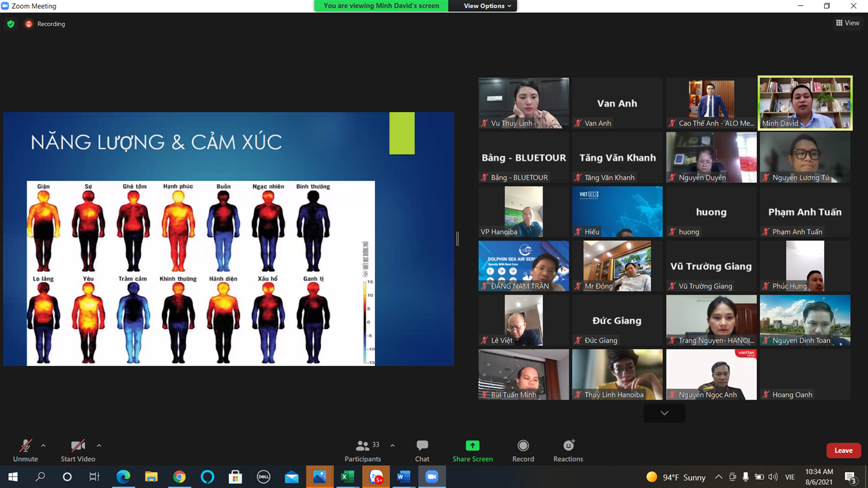Viewport: 868px width, 488px height.
Task: Click the green encryption shield icon
Action: pos(11,24)
